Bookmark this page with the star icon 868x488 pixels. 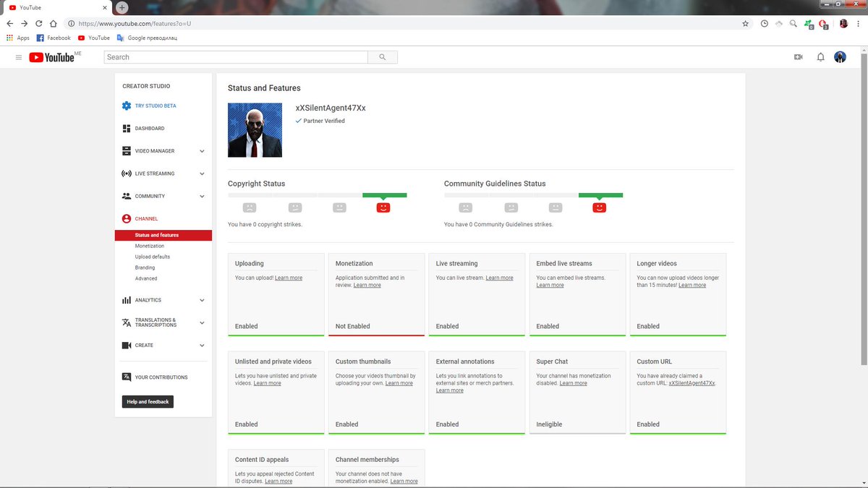point(746,23)
